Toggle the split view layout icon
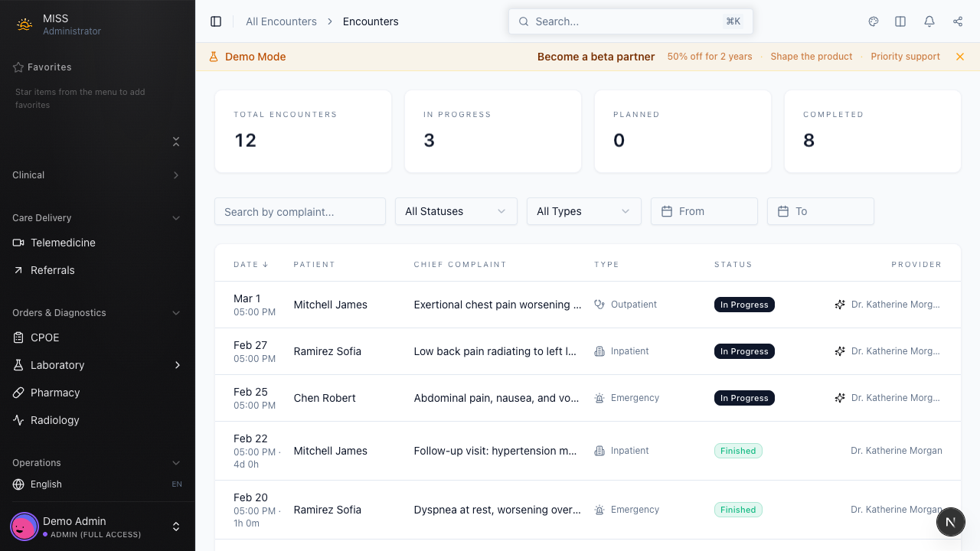 pyautogui.click(x=900, y=21)
